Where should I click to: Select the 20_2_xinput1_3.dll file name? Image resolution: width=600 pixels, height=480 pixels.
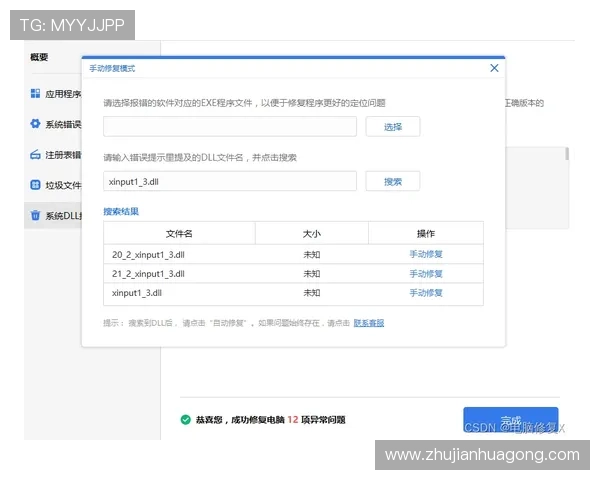(x=148, y=255)
